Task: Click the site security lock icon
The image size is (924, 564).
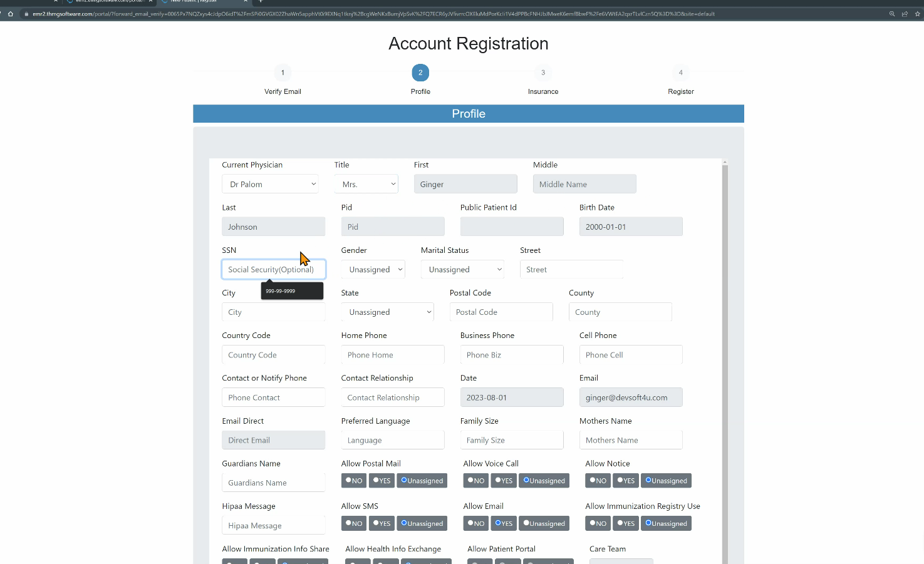Action: (x=26, y=14)
